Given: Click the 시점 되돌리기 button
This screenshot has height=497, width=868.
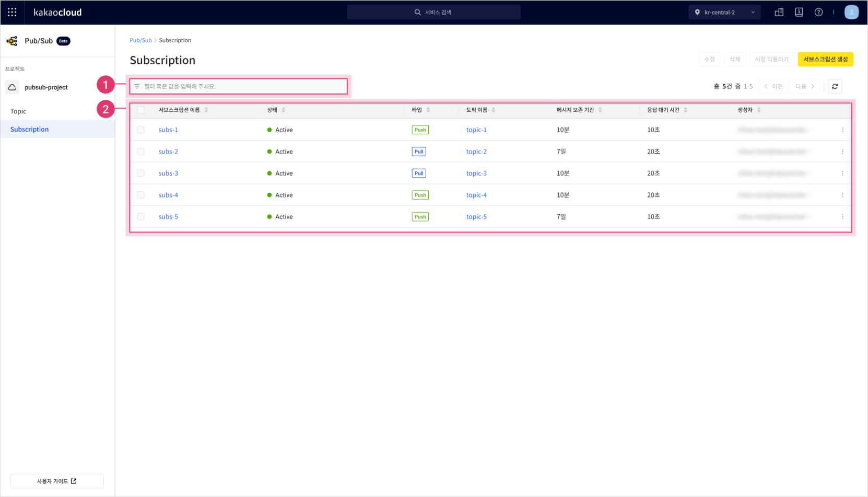Looking at the screenshot, I should click(771, 59).
